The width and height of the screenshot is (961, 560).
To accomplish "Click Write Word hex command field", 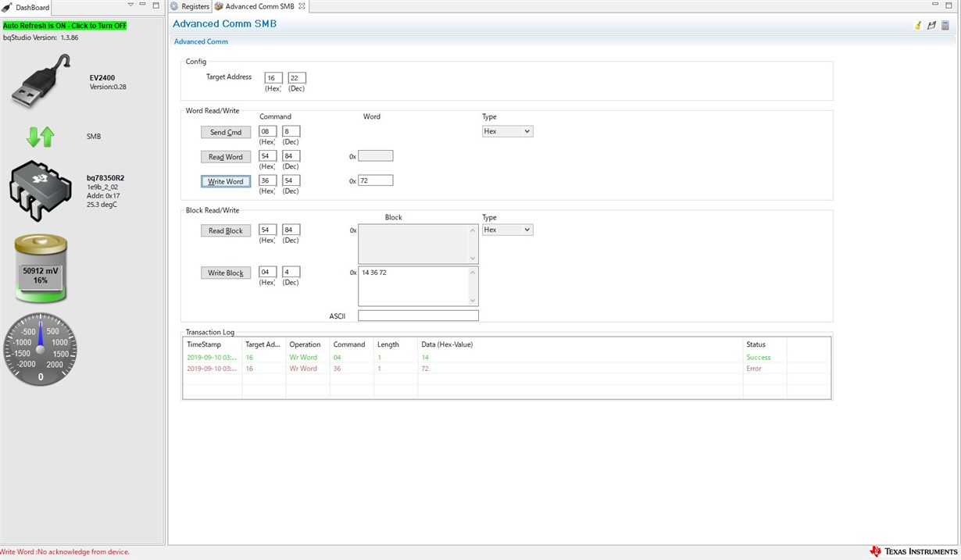I will click(x=267, y=180).
